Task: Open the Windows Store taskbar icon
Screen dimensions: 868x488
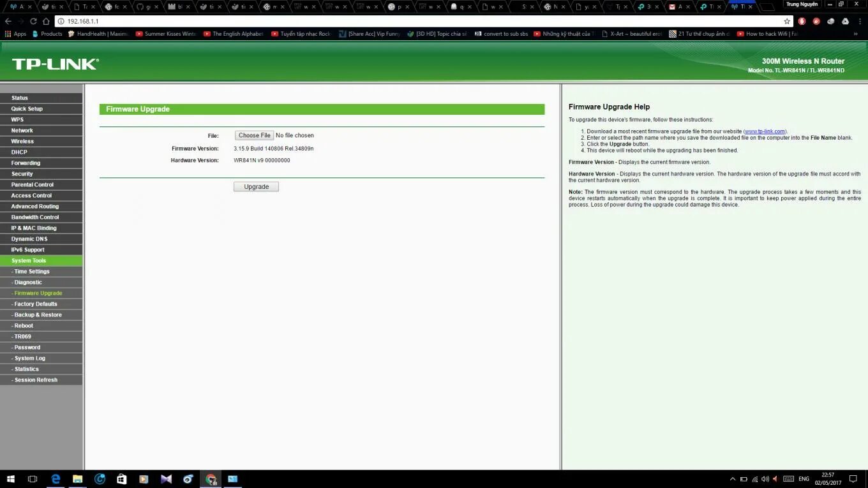Action: point(122,478)
